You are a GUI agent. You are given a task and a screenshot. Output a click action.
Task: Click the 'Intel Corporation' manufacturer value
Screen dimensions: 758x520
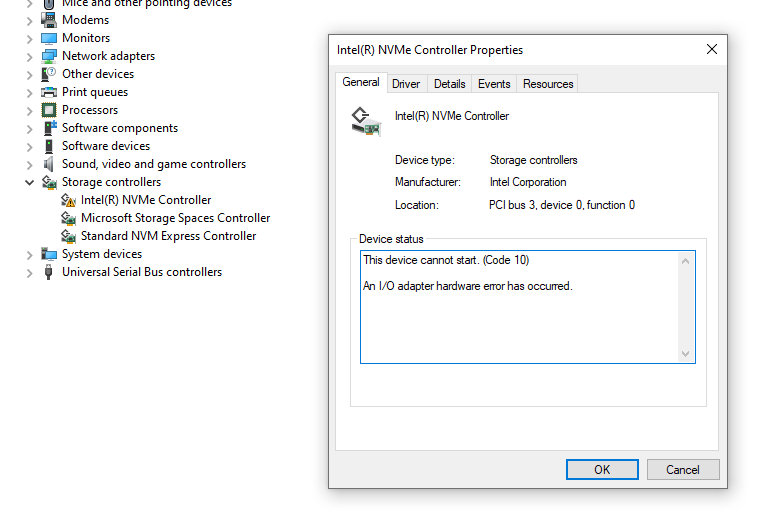[x=528, y=182]
